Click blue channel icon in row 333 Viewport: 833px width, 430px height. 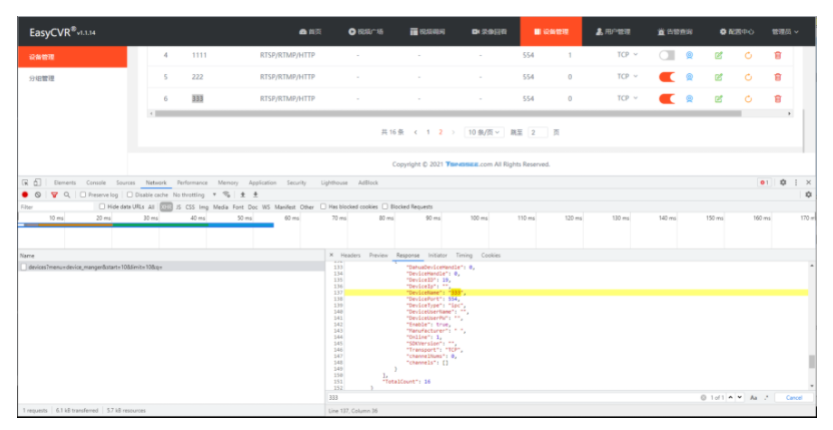[x=689, y=99]
